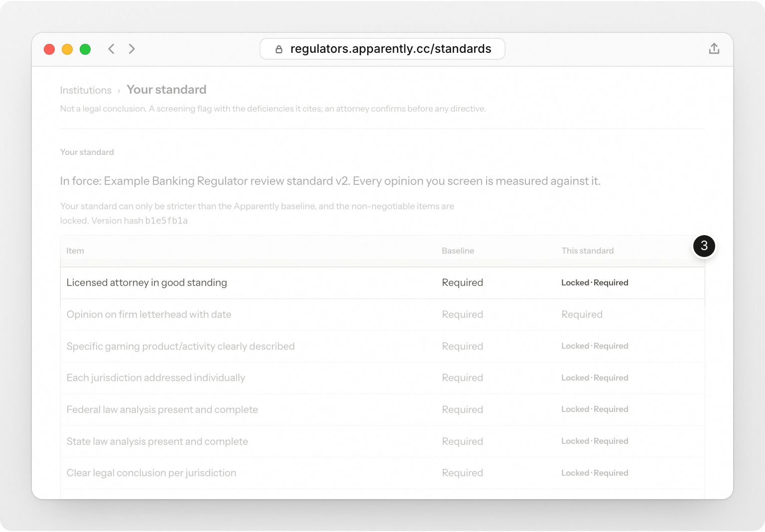The width and height of the screenshot is (765, 532).
Task: Click the green fullscreen window button
Action: (85, 49)
